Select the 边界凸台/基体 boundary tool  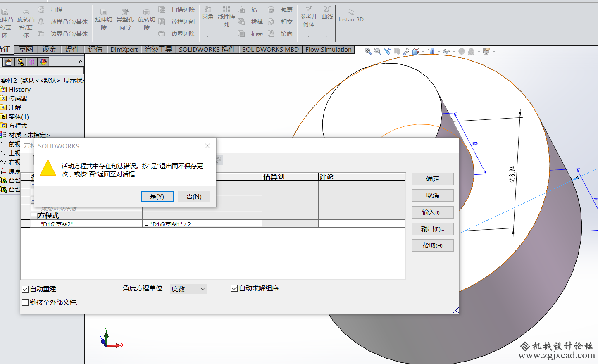point(63,34)
